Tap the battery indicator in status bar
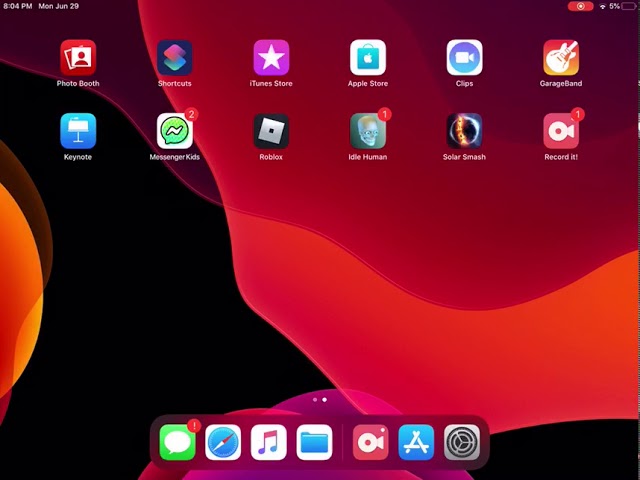 629,6
